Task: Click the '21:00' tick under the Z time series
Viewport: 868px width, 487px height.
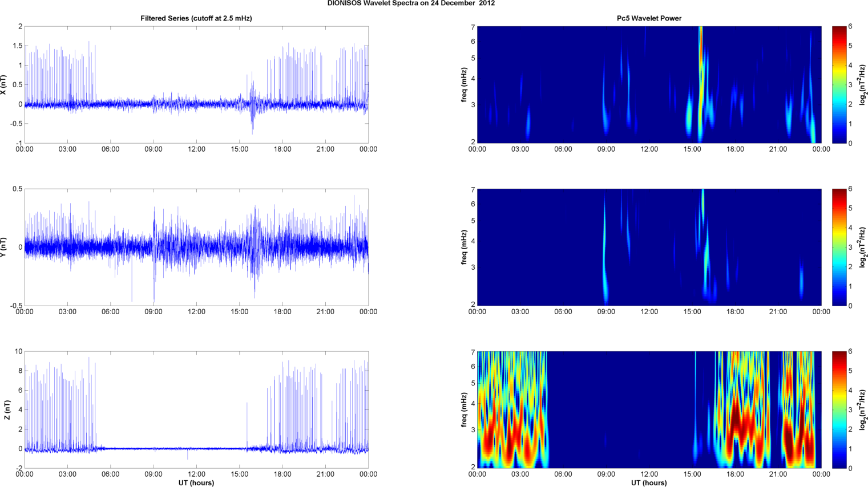Action: pos(325,474)
